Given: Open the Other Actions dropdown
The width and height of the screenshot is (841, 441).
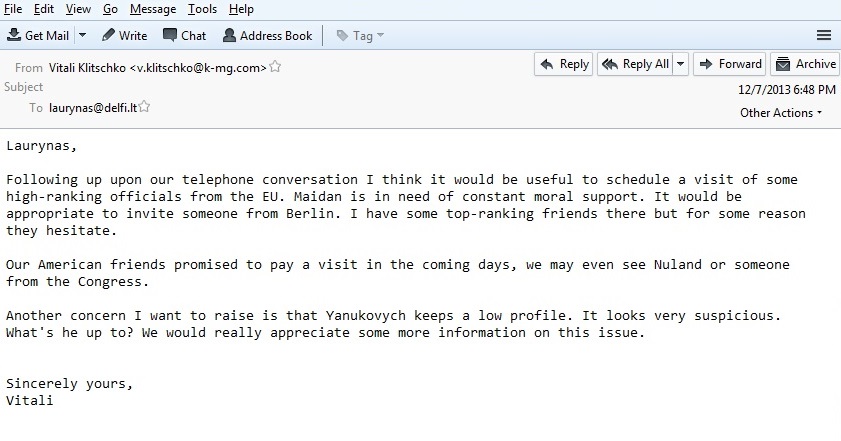Looking at the screenshot, I should point(781,113).
